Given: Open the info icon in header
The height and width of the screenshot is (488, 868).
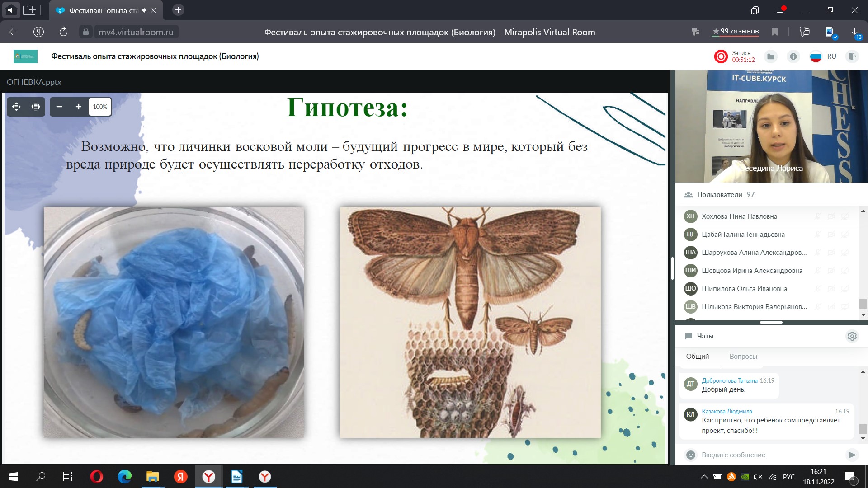Looking at the screenshot, I should [793, 56].
